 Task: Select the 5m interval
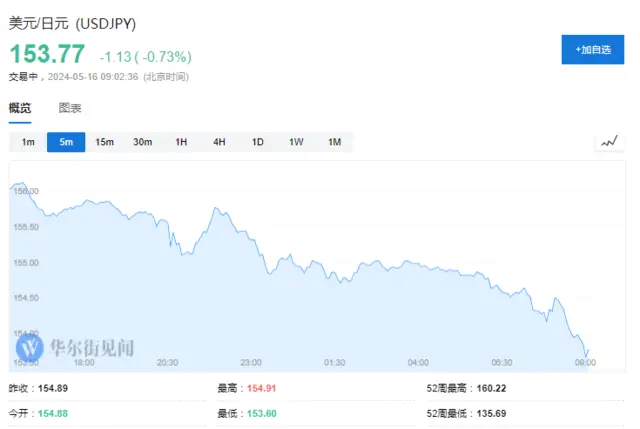coord(66,142)
